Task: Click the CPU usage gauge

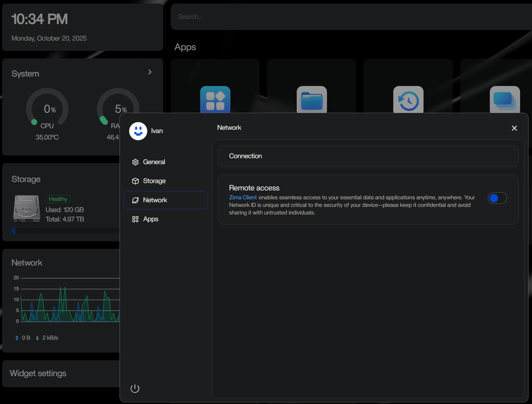Action: pyautogui.click(x=47, y=110)
